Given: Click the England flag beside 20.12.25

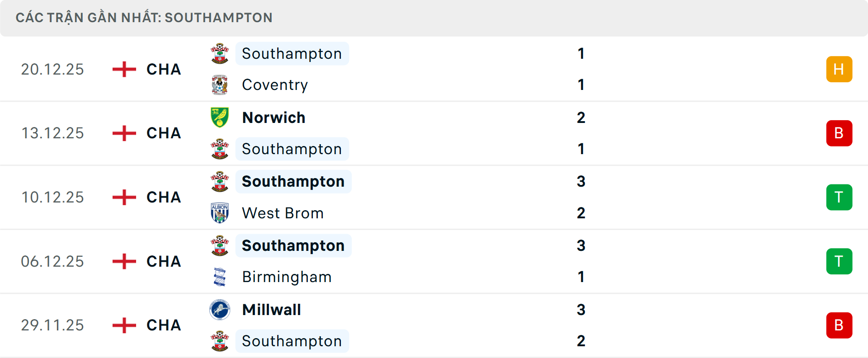Looking at the screenshot, I should 123,69.
